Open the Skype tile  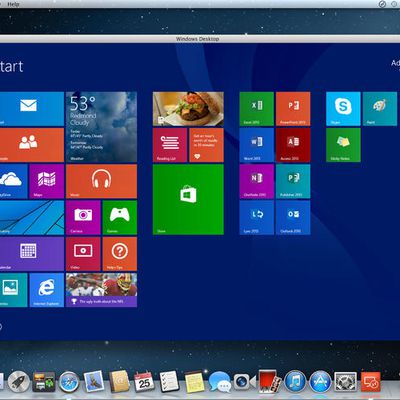click(x=343, y=109)
